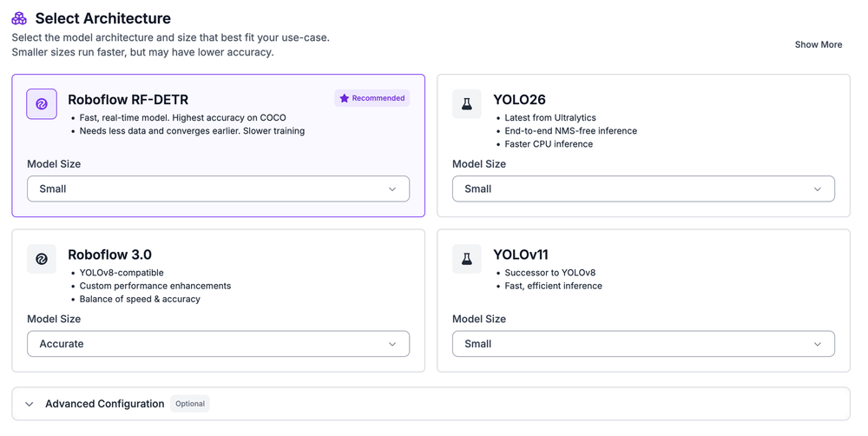The image size is (868, 436).
Task: Click 'Smaller sizes run faster' description line
Action: pos(143,52)
